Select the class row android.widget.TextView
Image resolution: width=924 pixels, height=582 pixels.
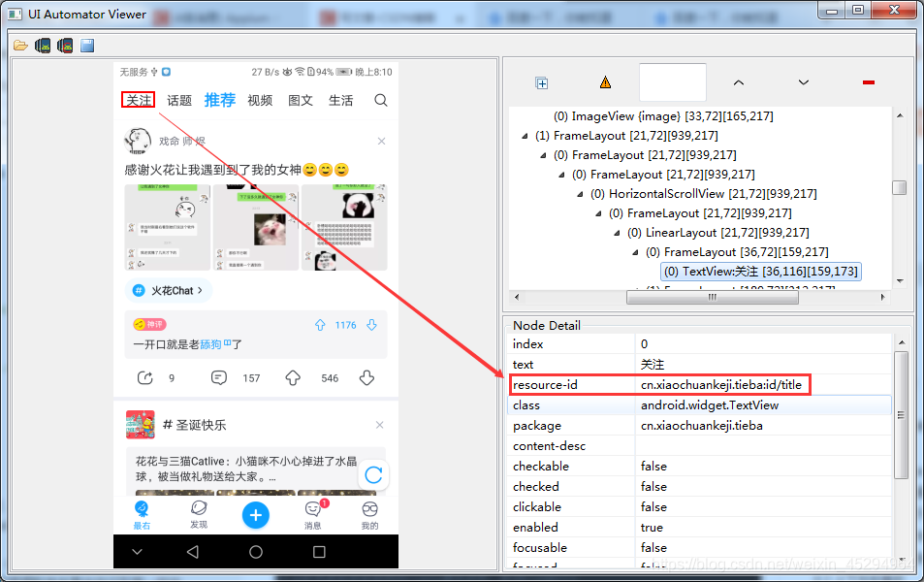click(699, 405)
